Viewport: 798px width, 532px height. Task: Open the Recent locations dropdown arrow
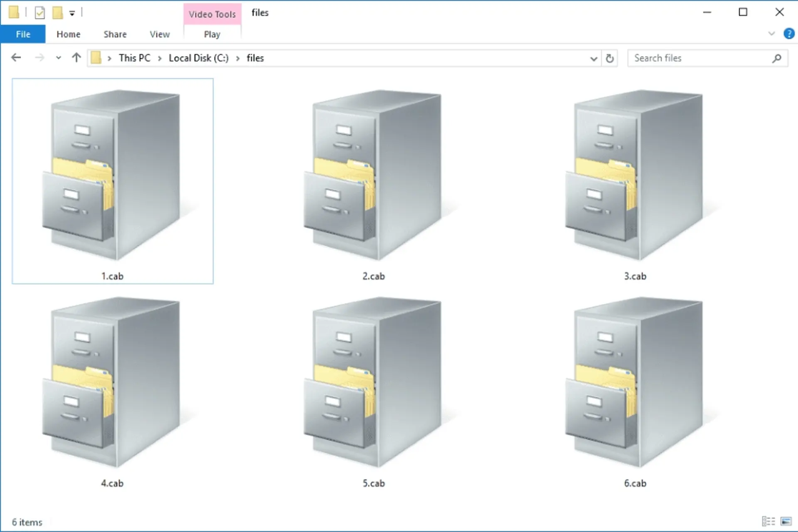click(x=59, y=58)
